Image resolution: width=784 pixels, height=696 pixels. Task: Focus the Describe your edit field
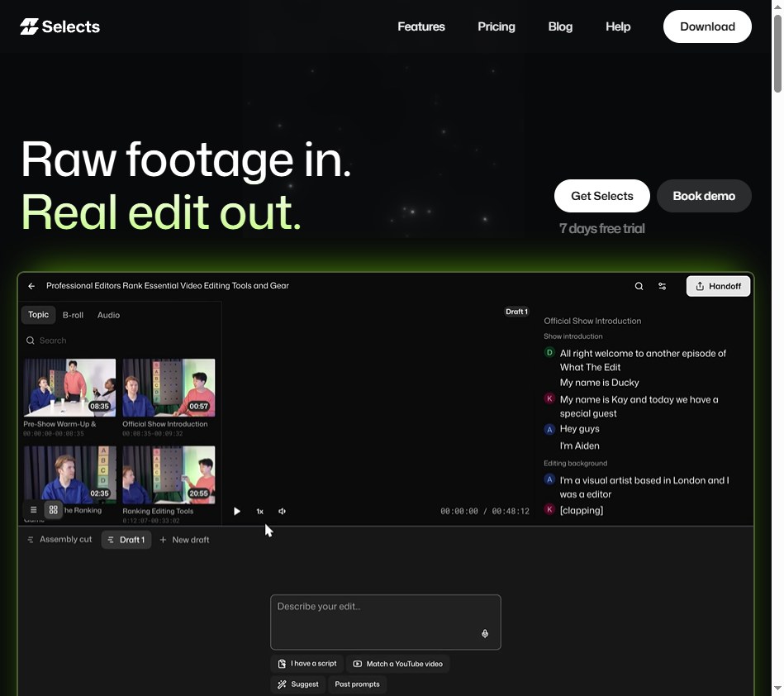[x=386, y=622]
